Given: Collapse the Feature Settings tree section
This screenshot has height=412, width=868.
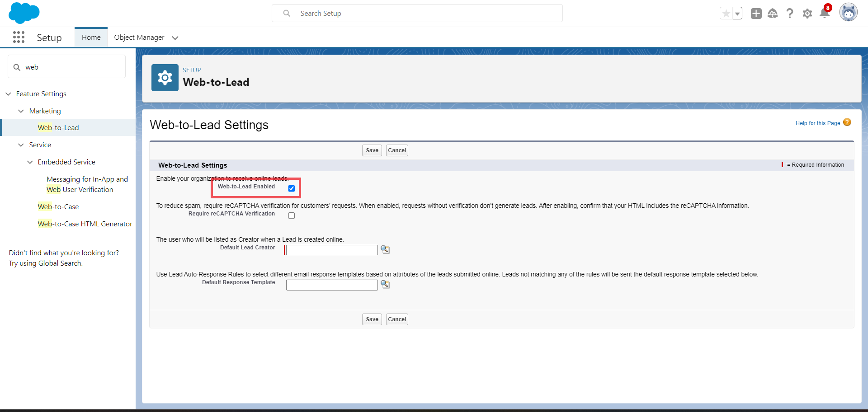Looking at the screenshot, I should 8,94.
